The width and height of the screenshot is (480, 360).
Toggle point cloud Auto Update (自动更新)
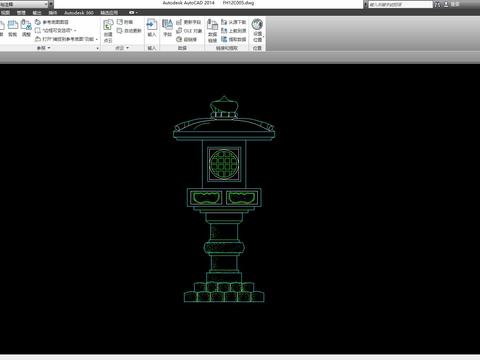click(129, 31)
